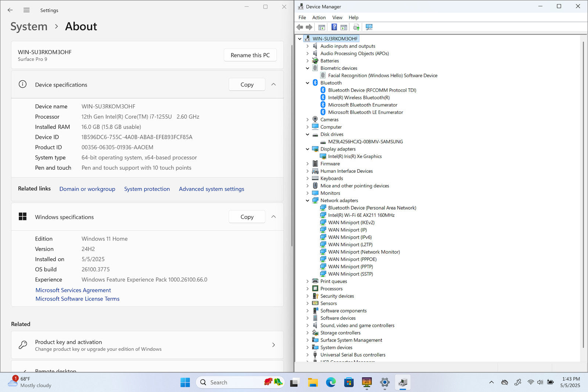
Task: Collapse Disk drives node
Action: point(308,134)
